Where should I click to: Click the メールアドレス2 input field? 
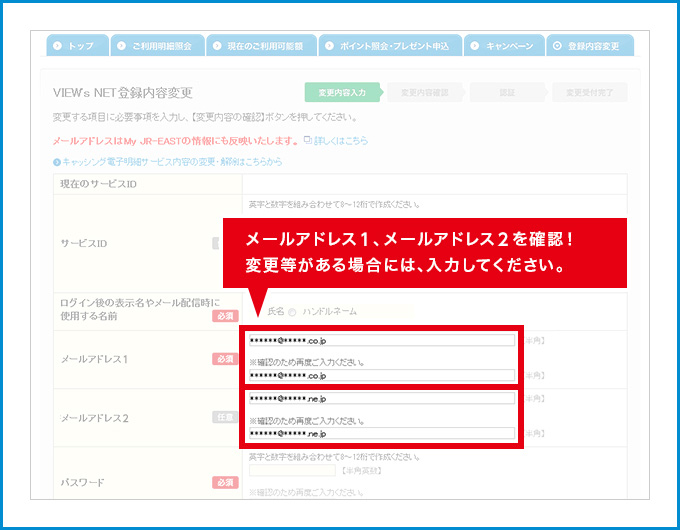point(381,398)
